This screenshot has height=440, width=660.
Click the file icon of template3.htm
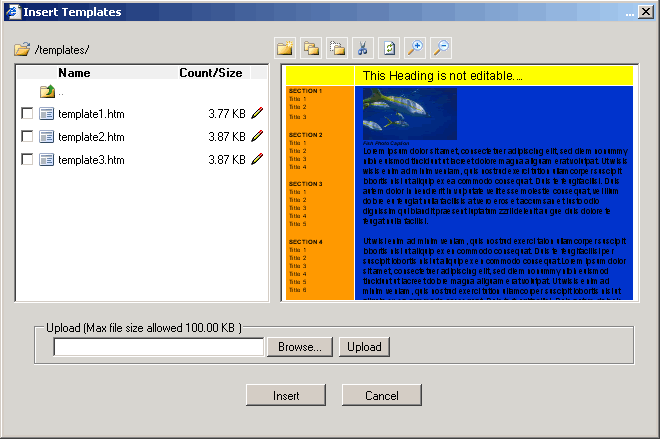(46, 160)
